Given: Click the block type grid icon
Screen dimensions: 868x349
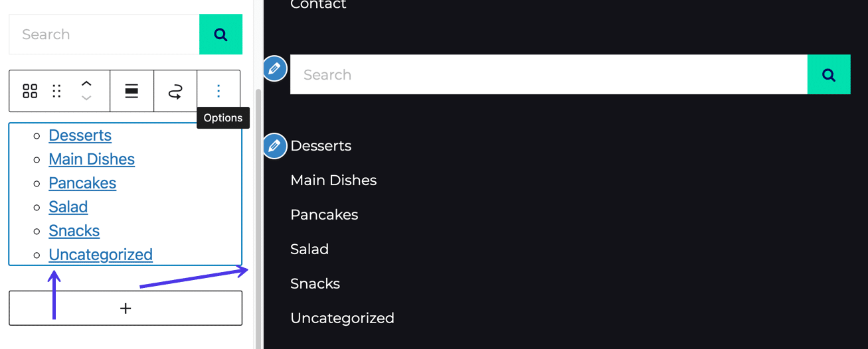Looking at the screenshot, I should (x=30, y=92).
